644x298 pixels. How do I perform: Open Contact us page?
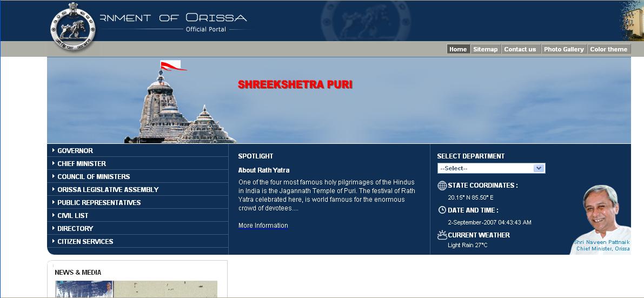(x=520, y=49)
